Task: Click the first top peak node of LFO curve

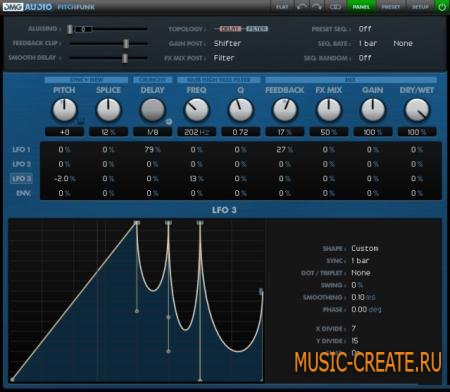Action: coord(137,223)
